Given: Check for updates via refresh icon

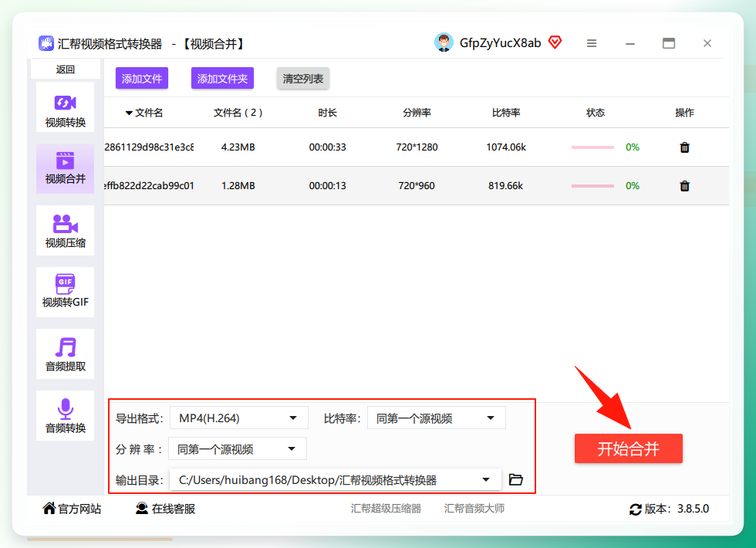Looking at the screenshot, I should [636, 509].
